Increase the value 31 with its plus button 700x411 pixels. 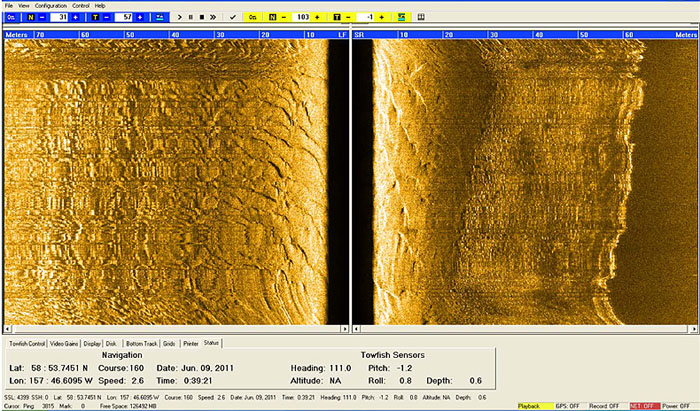click(75, 17)
